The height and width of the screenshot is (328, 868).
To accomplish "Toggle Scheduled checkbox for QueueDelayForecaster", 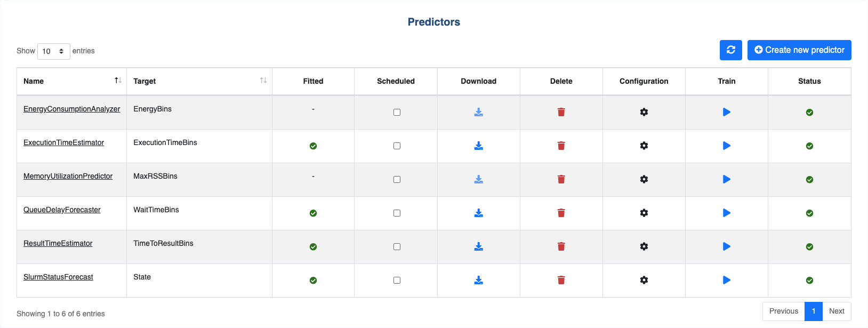I will 397,213.
